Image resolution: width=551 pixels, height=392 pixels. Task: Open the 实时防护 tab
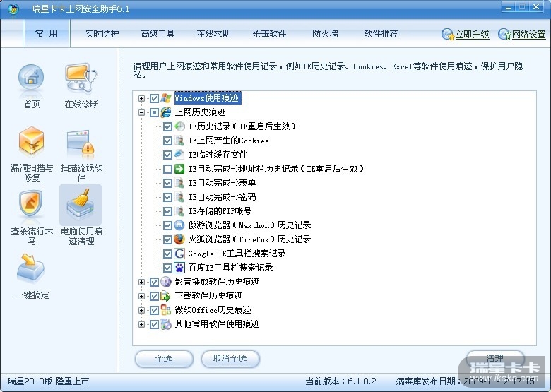[102, 34]
